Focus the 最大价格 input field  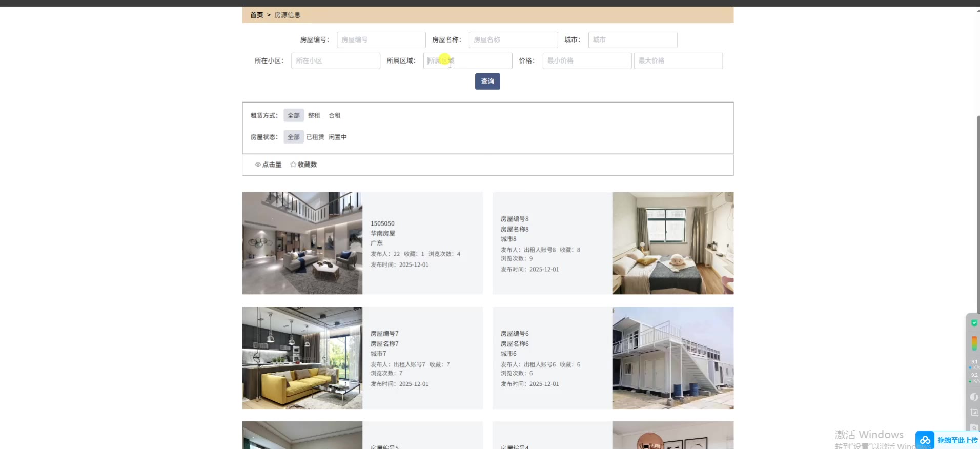tap(679, 61)
